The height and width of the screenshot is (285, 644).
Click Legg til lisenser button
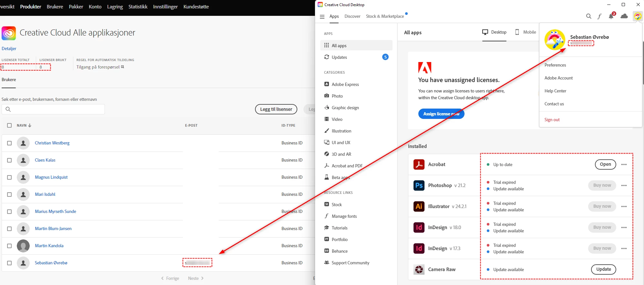click(276, 109)
